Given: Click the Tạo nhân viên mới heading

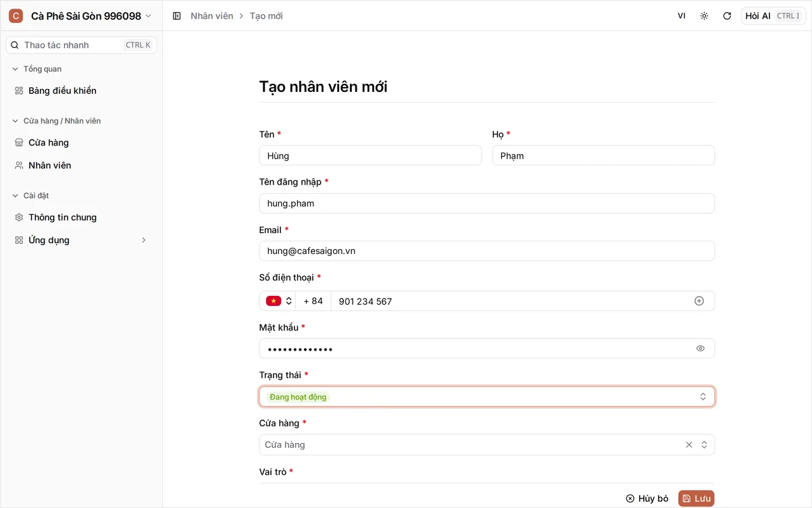Looking at the screenshot, I should pyautogui.click(x=323, y=86).
